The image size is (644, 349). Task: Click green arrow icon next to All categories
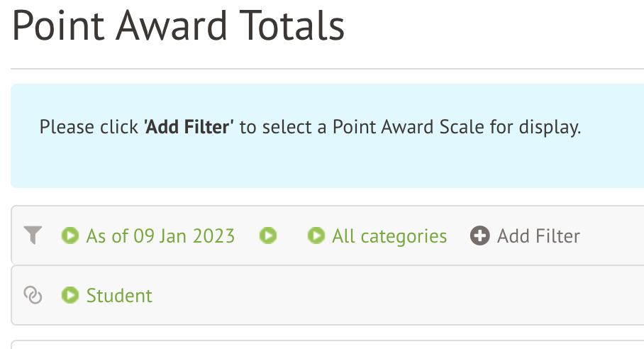(x=316, y=236)
